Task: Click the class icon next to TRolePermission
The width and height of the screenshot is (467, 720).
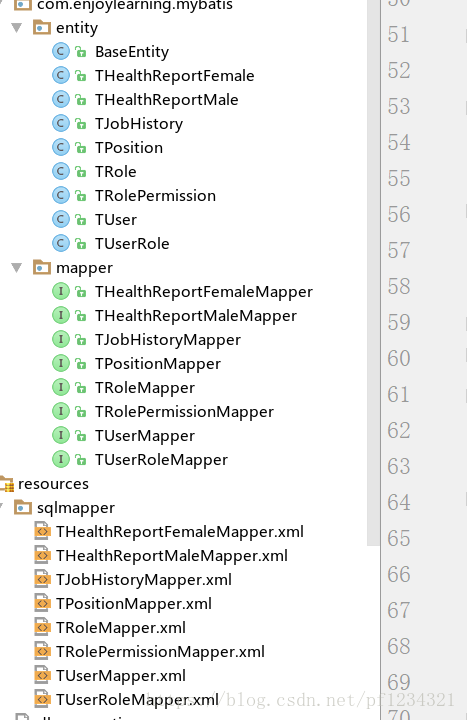Action: (61, 195)
